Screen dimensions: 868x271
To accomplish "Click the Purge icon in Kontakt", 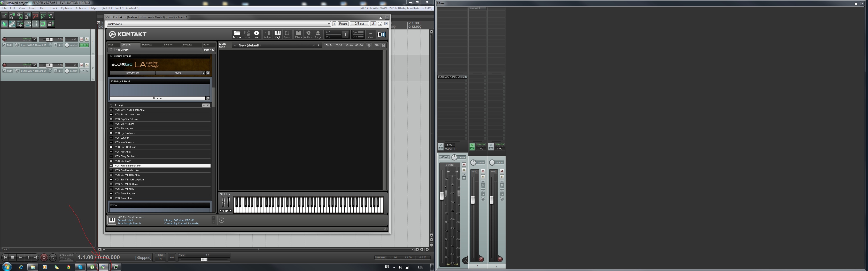I will [x=318, y=34].
